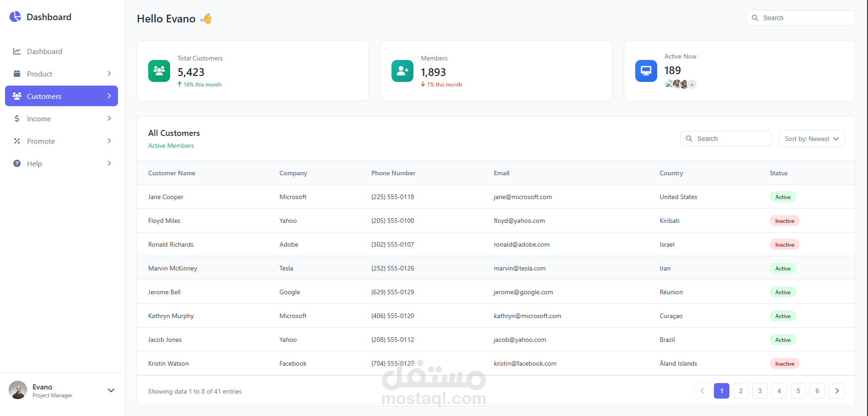Select the Customers people icon
The width and height of the screenshot is (868, 416).
pyautogui.click(x=17, y=96)
